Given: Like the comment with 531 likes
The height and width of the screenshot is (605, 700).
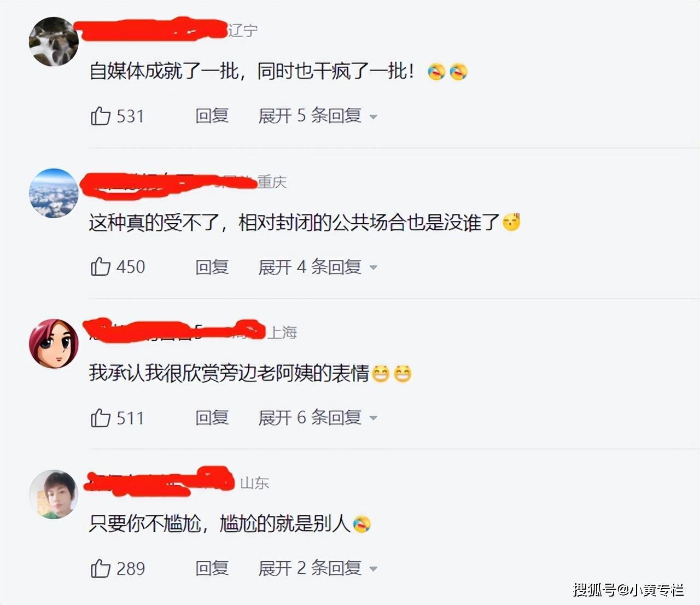Looking at the screenshot, I should 101,116.
